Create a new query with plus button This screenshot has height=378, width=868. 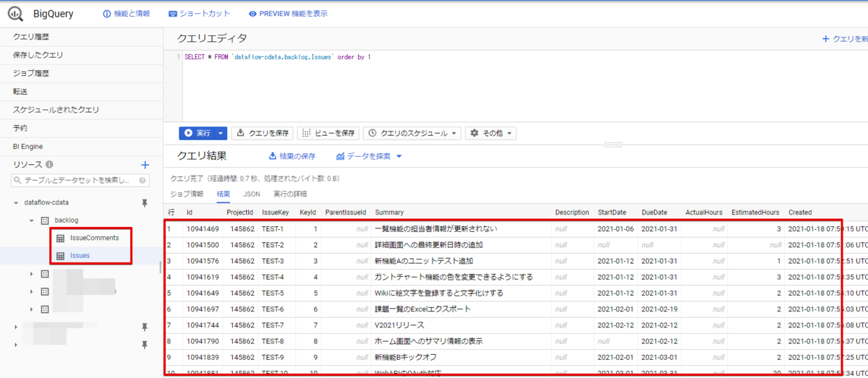pyautogui.click(x=844, y=39)
